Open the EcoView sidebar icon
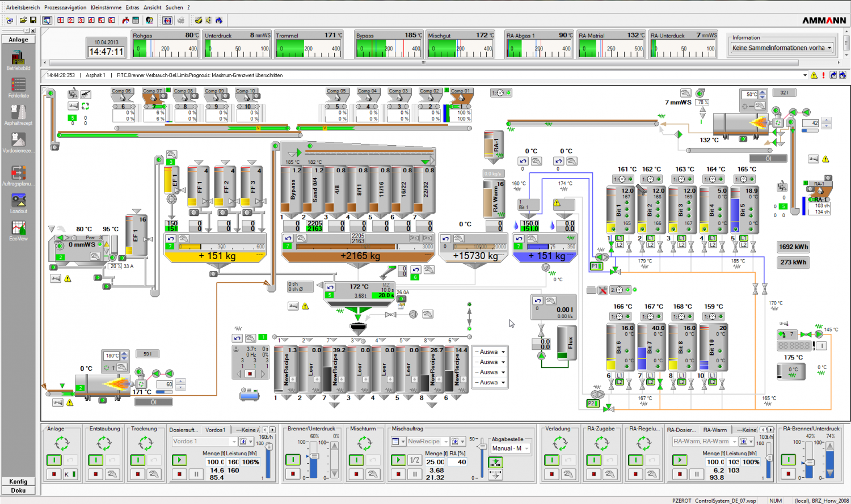The image size is (851, 504). (18, 230)
